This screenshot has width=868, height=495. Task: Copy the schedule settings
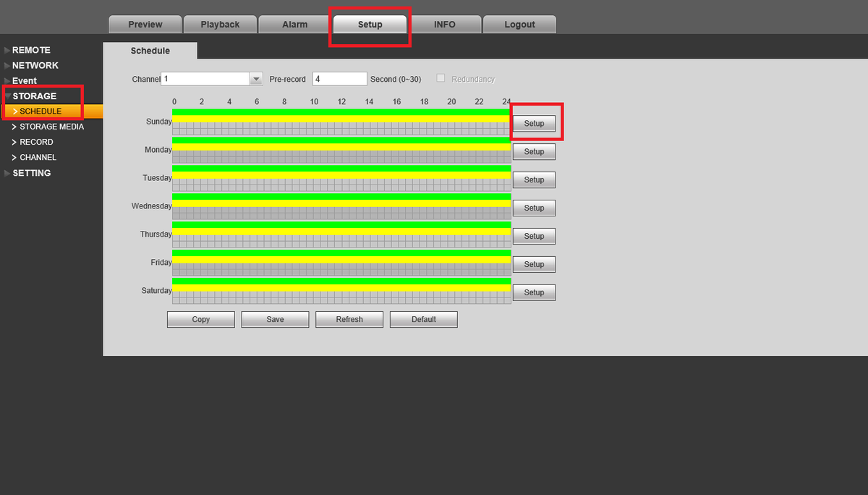[x=201, y=319]
